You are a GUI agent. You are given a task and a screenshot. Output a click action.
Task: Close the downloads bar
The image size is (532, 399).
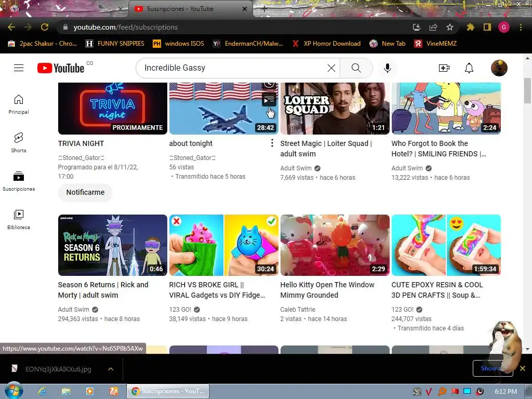(523, 368)
